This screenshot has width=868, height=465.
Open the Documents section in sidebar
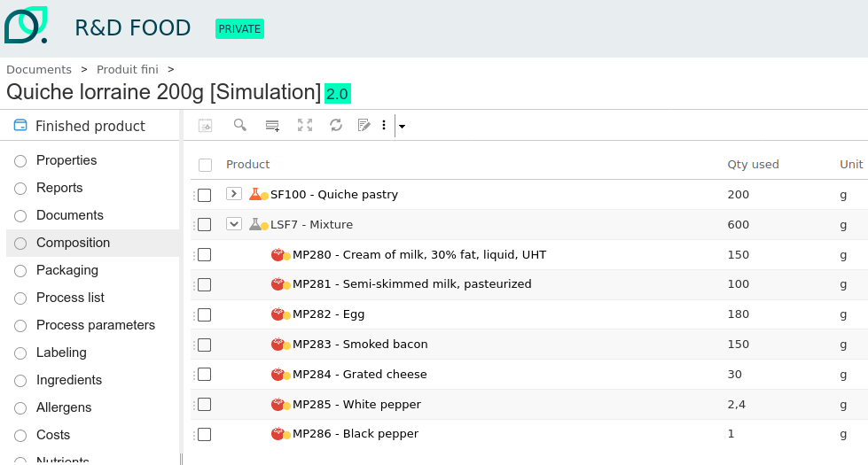(x=70, y=215)
